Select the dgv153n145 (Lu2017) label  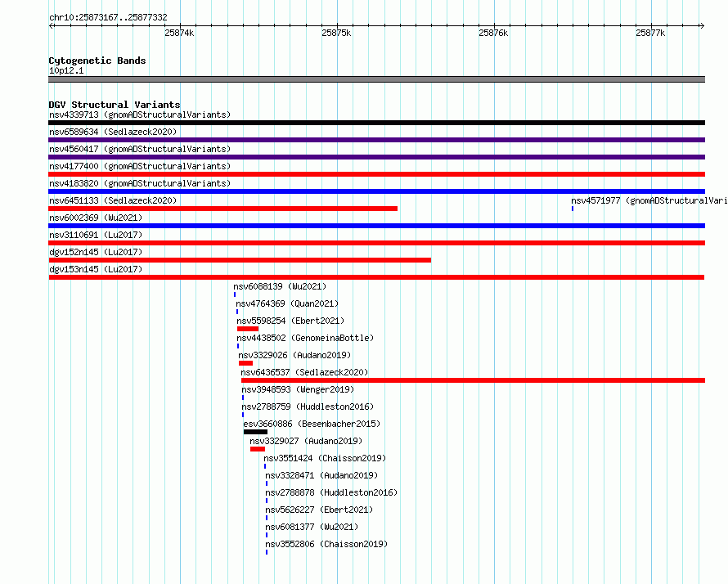pos(96,269)
